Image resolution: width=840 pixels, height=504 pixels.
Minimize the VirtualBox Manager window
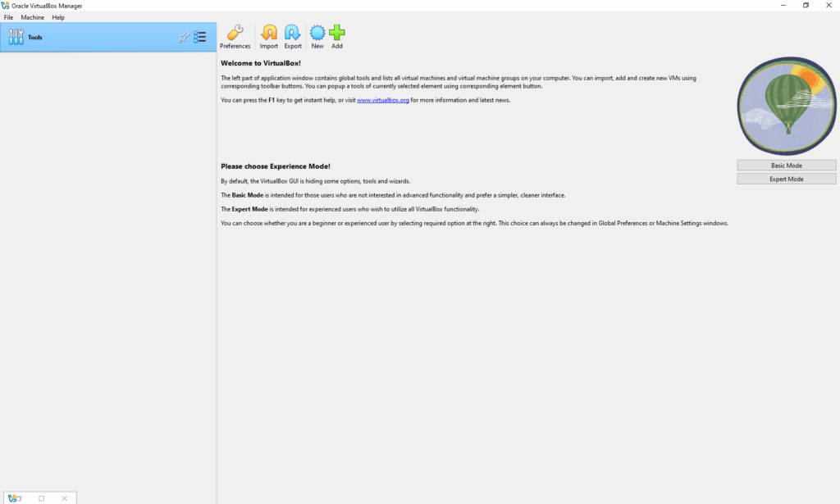tap(783, 6)
